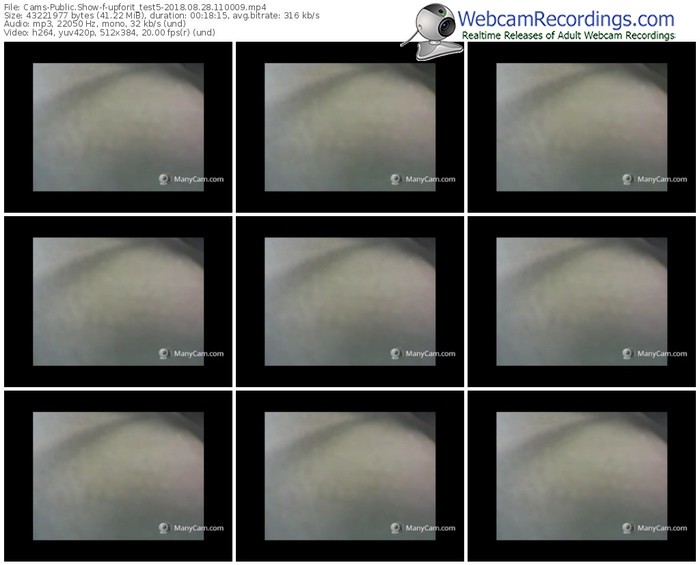Viewport: 700px width, 565px height.
Task: Click the ManyCam icon in the top-left thumbnail
Action: (164, 180)
